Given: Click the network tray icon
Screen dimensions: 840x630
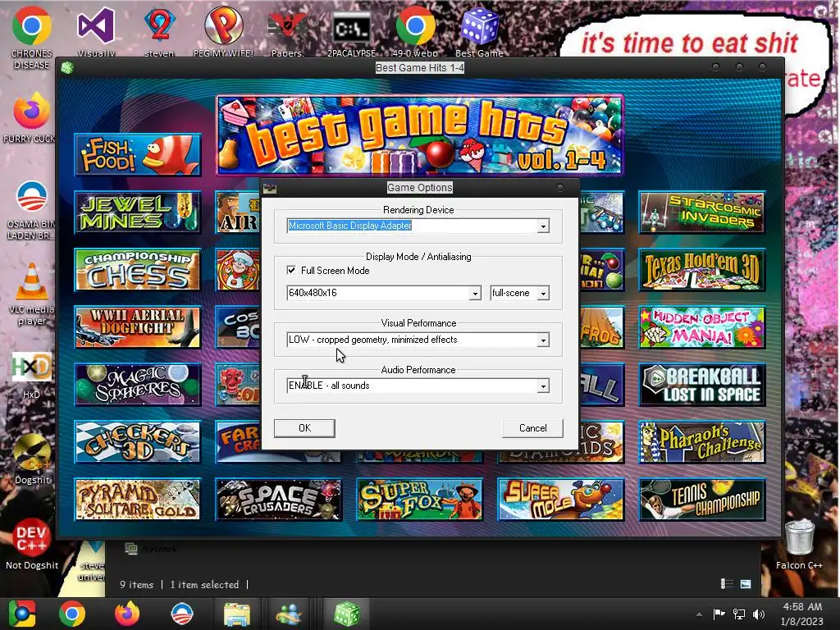Looking at the screenshot, I should [739, 614].
